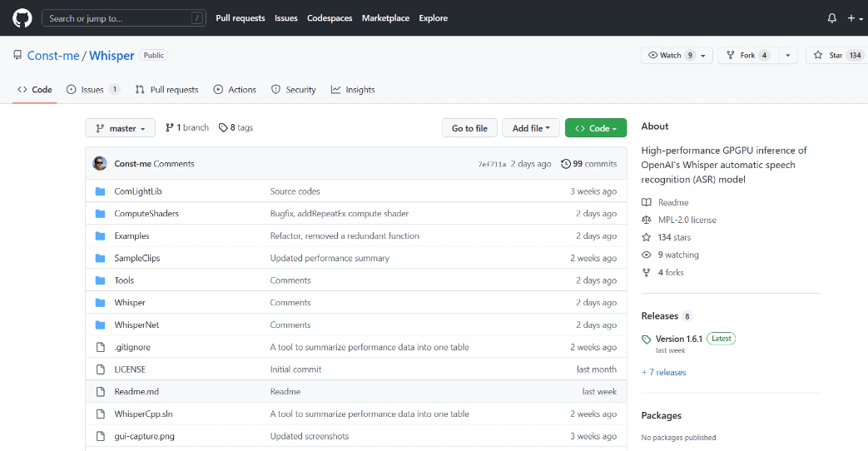Click the Go to file button
This screenshot has height=451, width=868.
click(x=469, y=128)
